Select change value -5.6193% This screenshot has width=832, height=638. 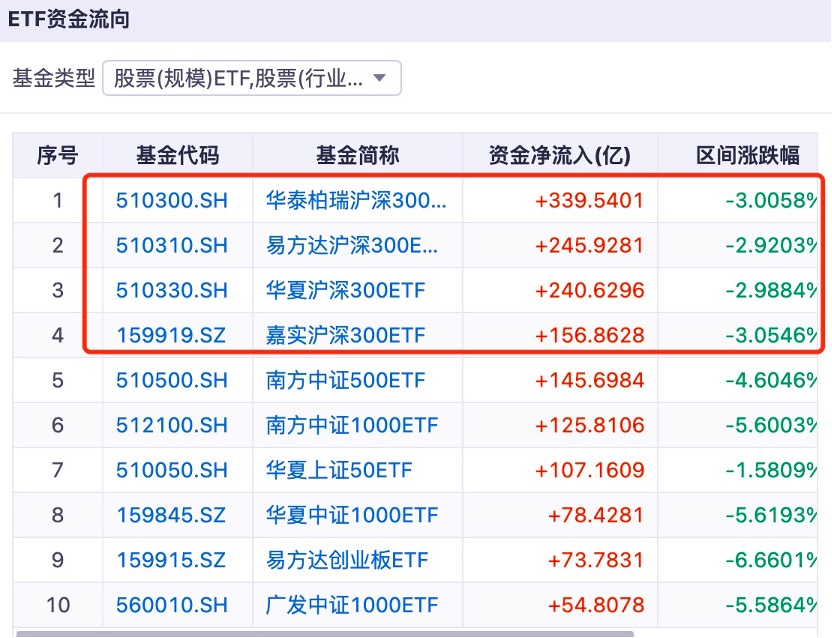tap(771, 515)
